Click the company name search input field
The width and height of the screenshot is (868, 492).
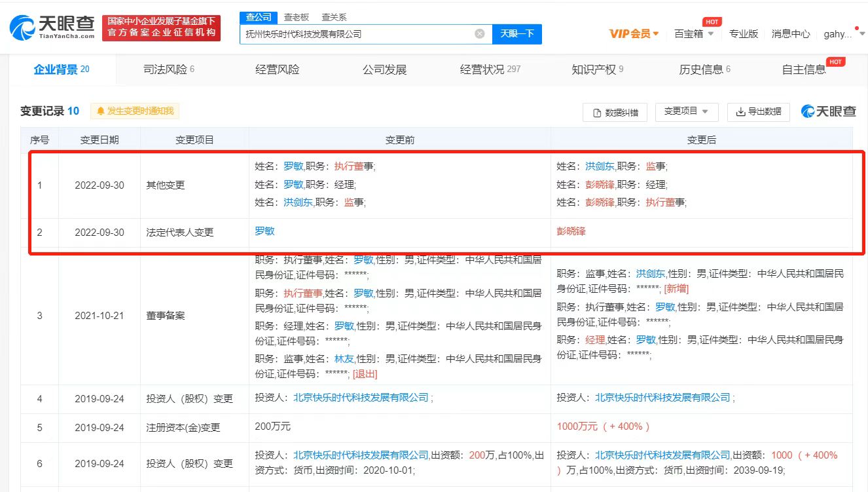pos(357,33)
